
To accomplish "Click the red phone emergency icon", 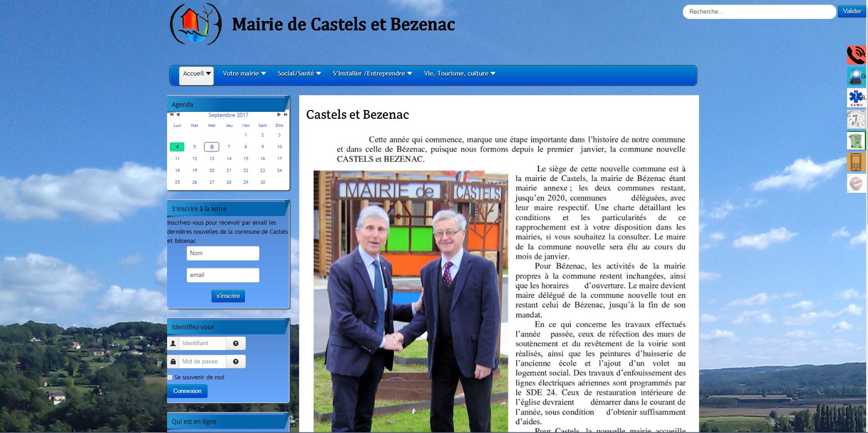I will 856,55.
